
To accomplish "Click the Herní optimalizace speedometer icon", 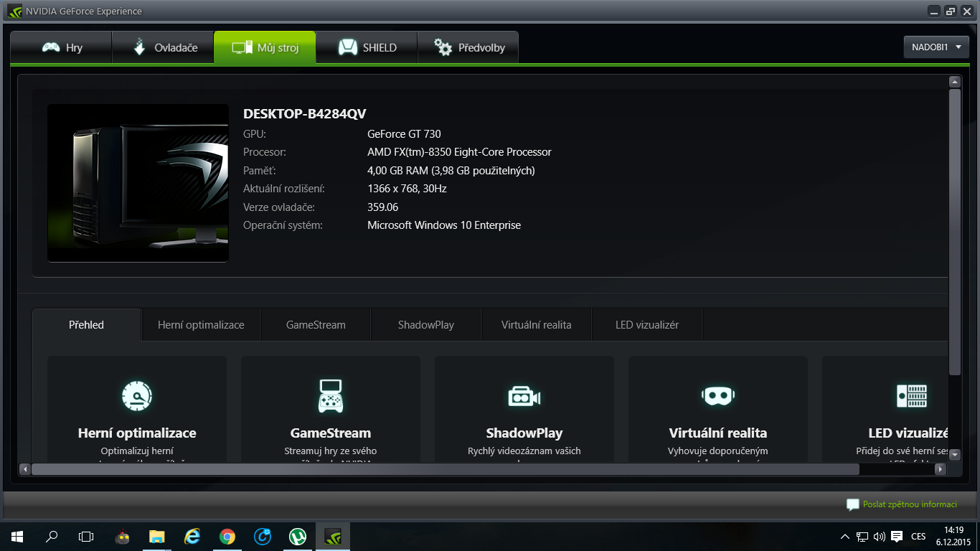I will pos(136,395).
